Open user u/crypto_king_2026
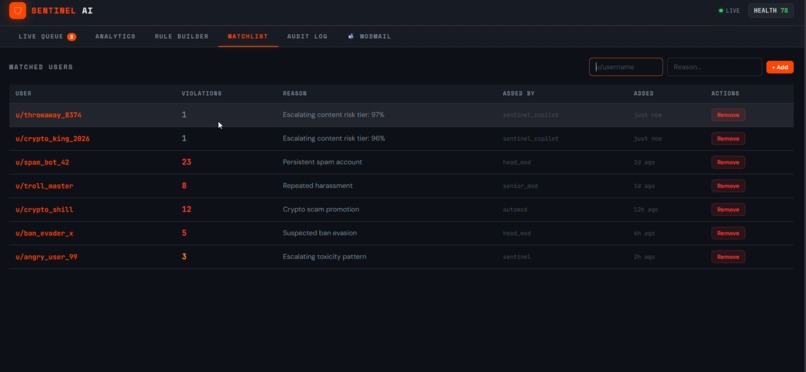The height and width of the screenshot is (372, 806). 52,139
